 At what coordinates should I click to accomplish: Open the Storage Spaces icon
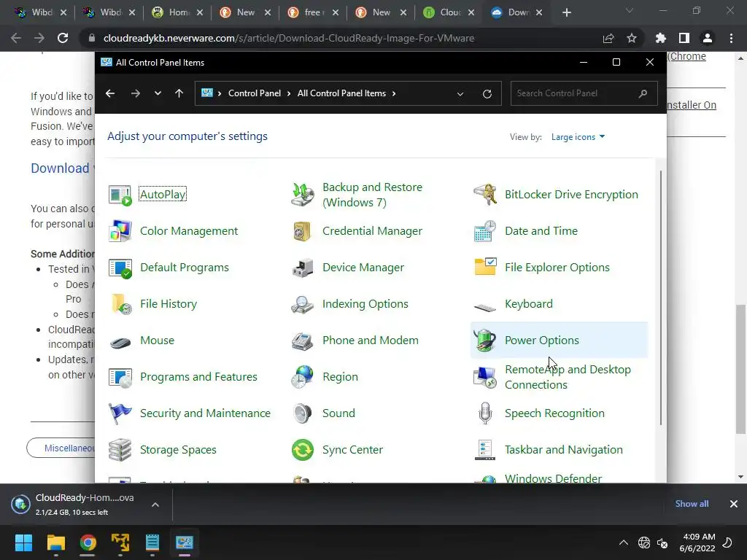(x=120, y=450)
